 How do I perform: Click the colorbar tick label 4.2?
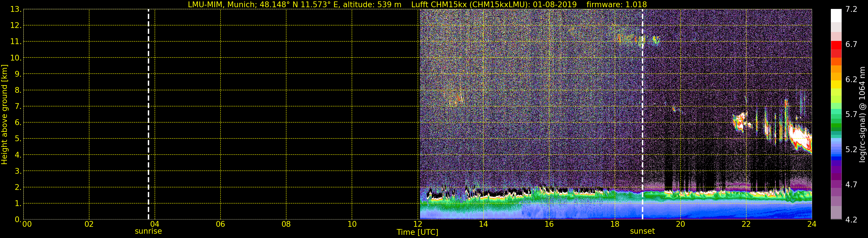[x=851, y=220]
